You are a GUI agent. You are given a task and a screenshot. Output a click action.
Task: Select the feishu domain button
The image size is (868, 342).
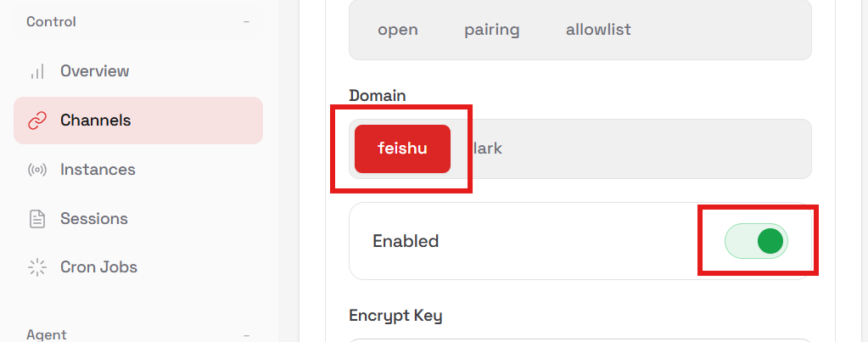coord(402,149)
